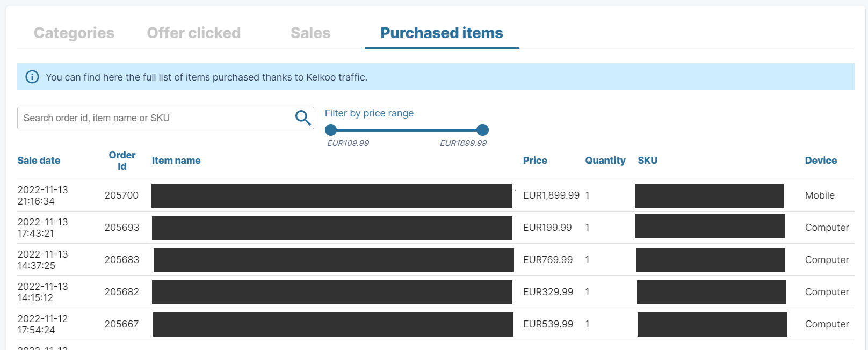Click the Purchased items tab
Viewport: 868px width, 350px height.
pos(441,33)
